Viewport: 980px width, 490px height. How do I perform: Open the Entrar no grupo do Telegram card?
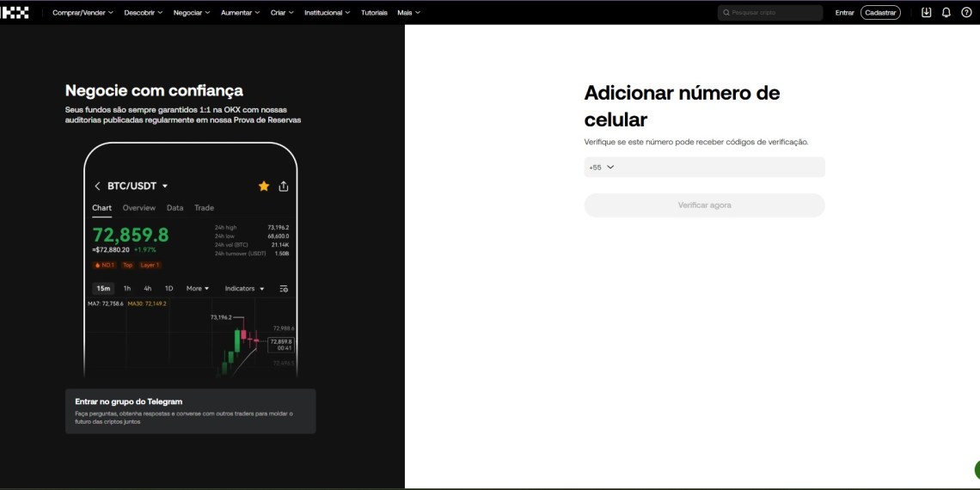[x=190, y=411]
